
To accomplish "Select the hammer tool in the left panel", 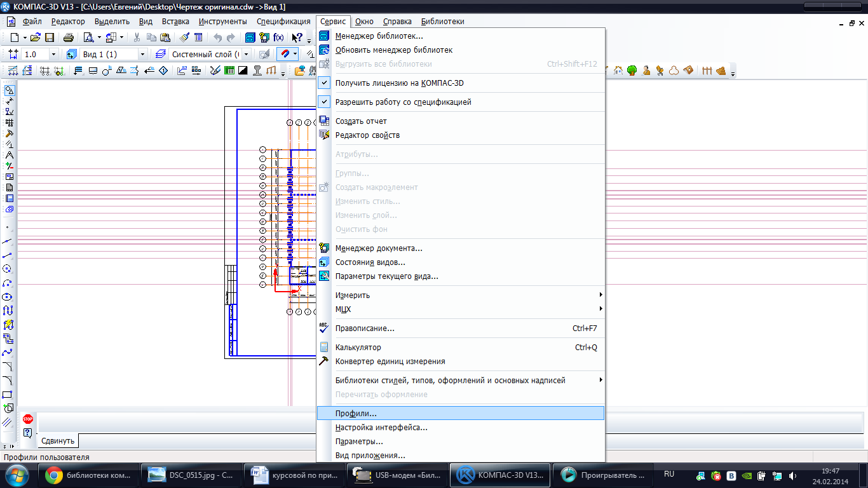I will pos(10,133).
